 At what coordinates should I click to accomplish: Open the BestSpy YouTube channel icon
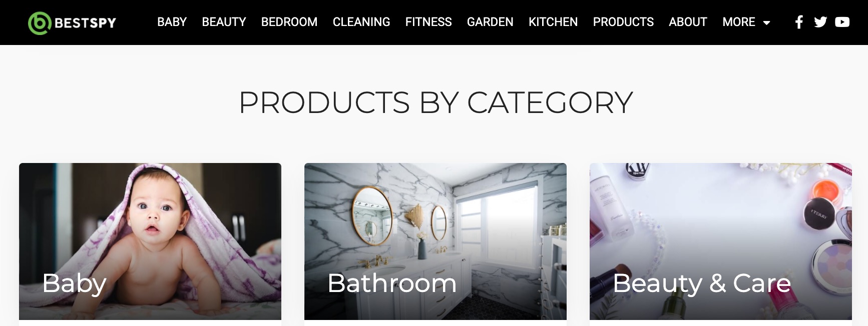click(x=842, y=22)
